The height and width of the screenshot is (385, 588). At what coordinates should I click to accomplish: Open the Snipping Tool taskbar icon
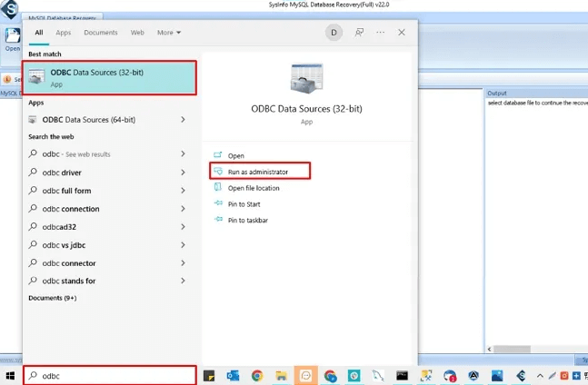coord(426,376)
